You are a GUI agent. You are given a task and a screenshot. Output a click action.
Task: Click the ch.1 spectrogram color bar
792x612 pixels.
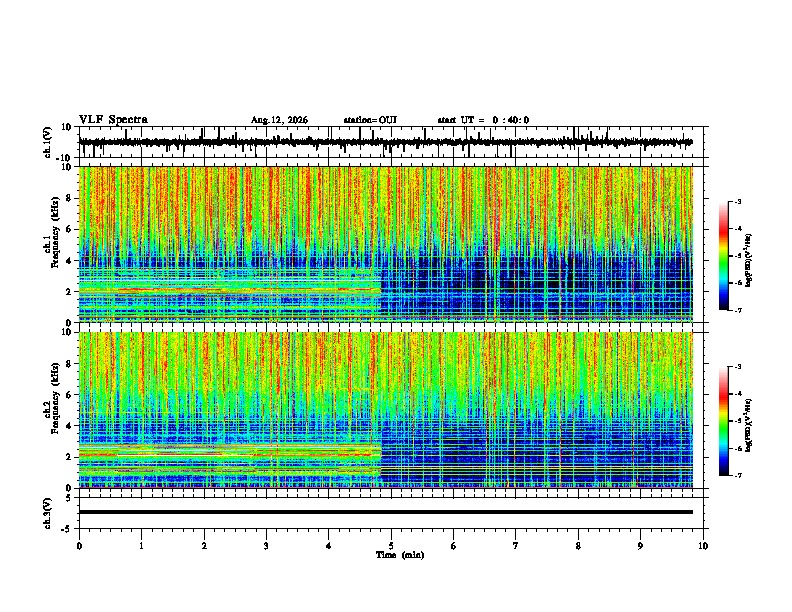pyautogui.click(x=723, y=255)
